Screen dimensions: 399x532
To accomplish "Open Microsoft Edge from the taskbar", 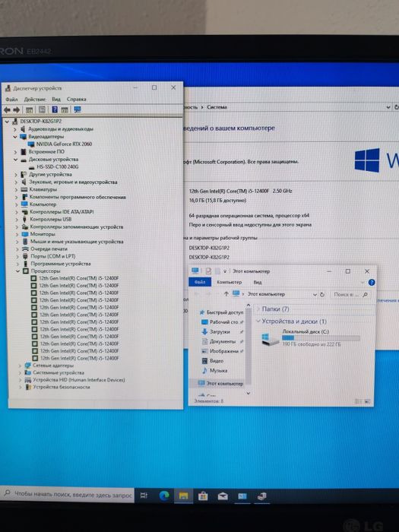I will (x=164, y=496).
